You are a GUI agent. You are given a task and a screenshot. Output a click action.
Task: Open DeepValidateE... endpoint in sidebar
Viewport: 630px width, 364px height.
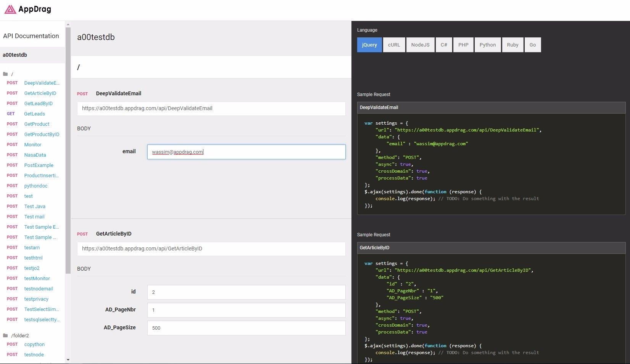coord(42,83)
